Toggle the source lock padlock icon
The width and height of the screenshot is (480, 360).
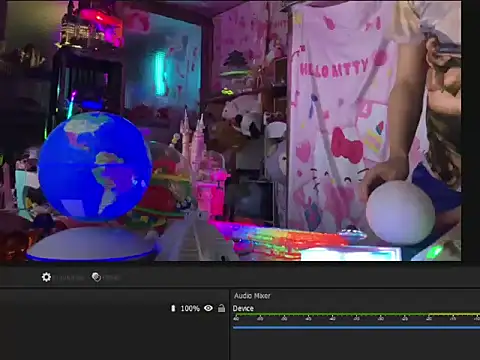coord(221,308)
